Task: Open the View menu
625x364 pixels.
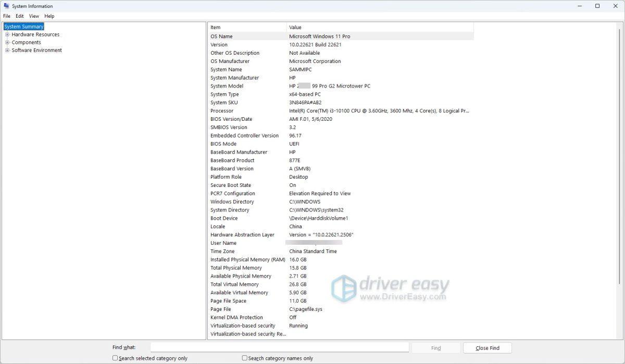Action: click(x=34, y=16)
